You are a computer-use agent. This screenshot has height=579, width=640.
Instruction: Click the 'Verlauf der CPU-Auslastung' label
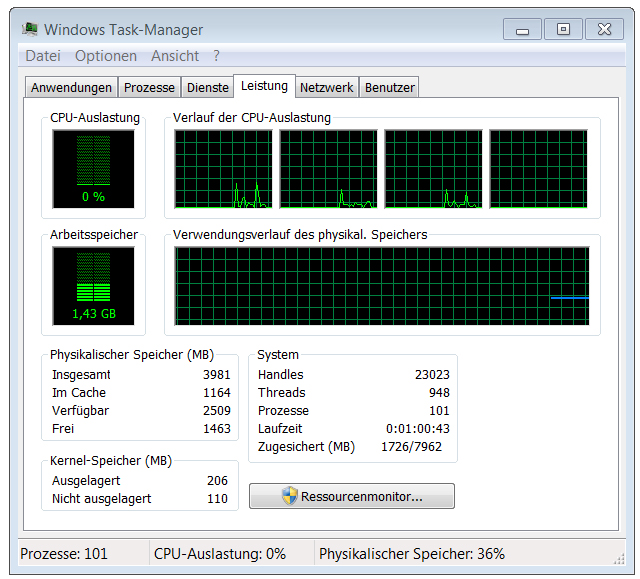[x=251, y=118]
